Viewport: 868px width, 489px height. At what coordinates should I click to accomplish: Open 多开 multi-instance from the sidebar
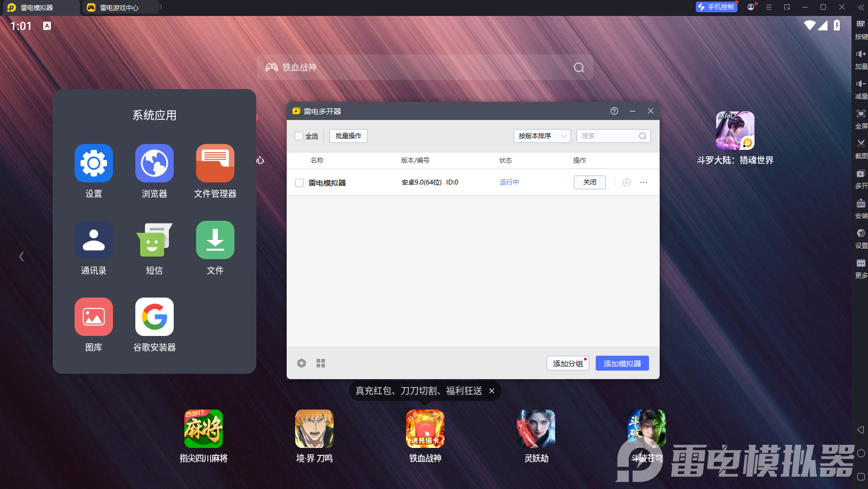861,174
